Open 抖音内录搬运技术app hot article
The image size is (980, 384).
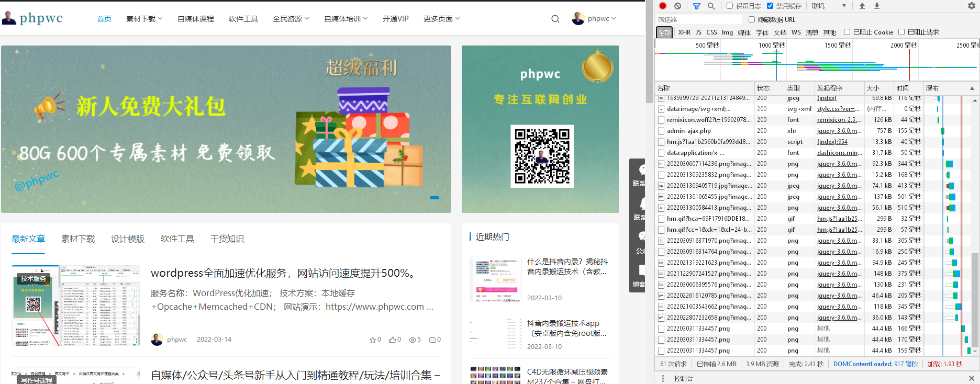coord(566,328)
